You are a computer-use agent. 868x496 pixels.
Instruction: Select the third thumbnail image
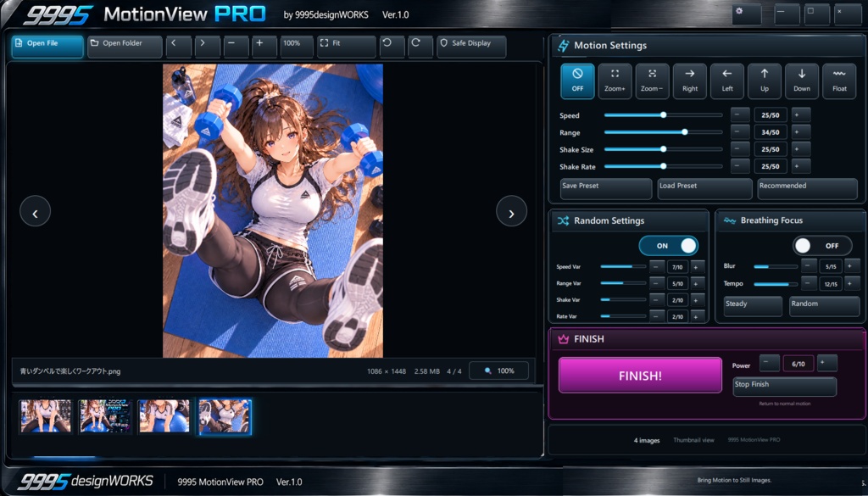(x=164, y=416)
